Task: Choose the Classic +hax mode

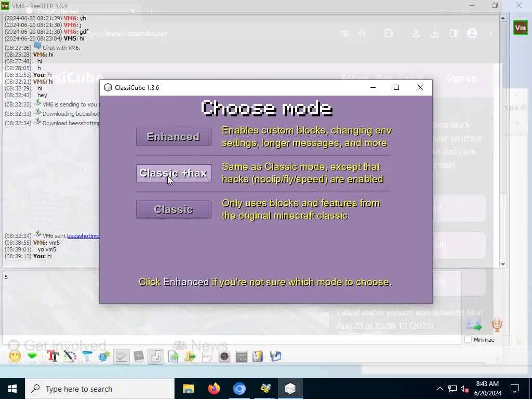Action: coord(174,173)
